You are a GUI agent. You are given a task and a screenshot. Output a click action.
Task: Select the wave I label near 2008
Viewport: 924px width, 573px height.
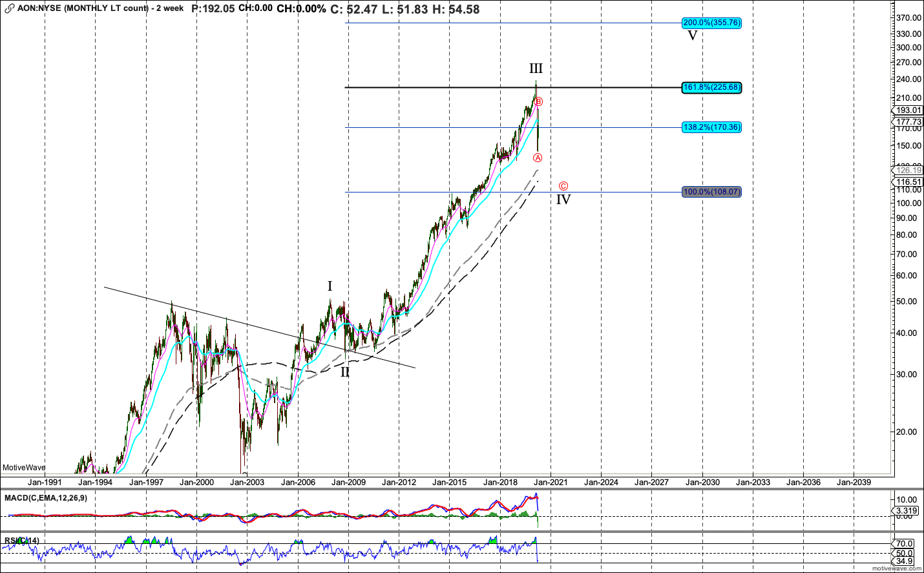tap(330, 286)
